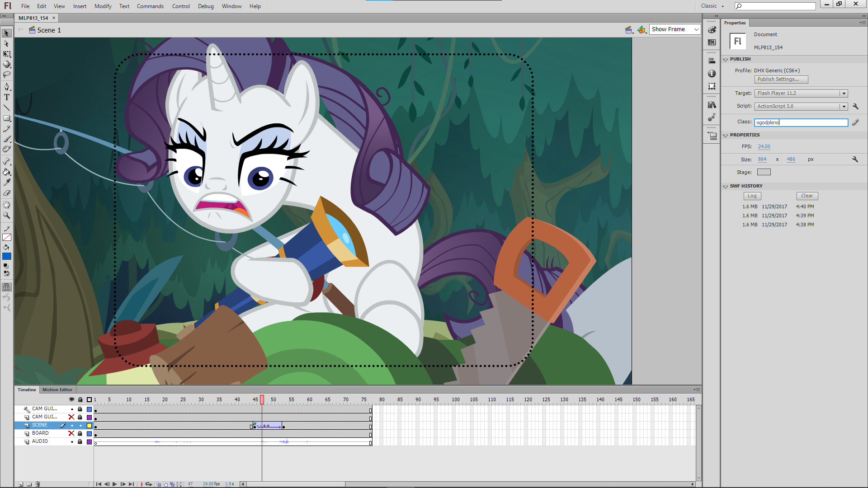Open the Modify menu
The image size is (868, 488).
[103, 6]
